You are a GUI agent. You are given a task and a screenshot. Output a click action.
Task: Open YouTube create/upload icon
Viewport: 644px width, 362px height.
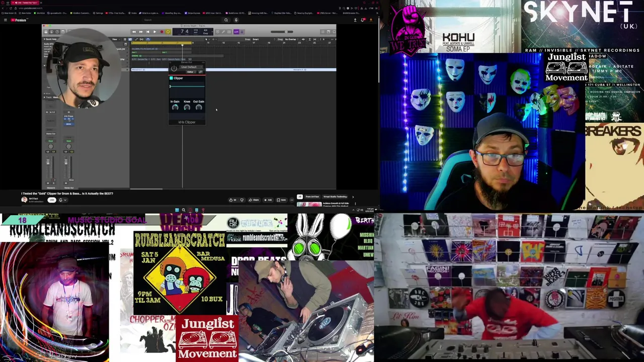[355, 20]
